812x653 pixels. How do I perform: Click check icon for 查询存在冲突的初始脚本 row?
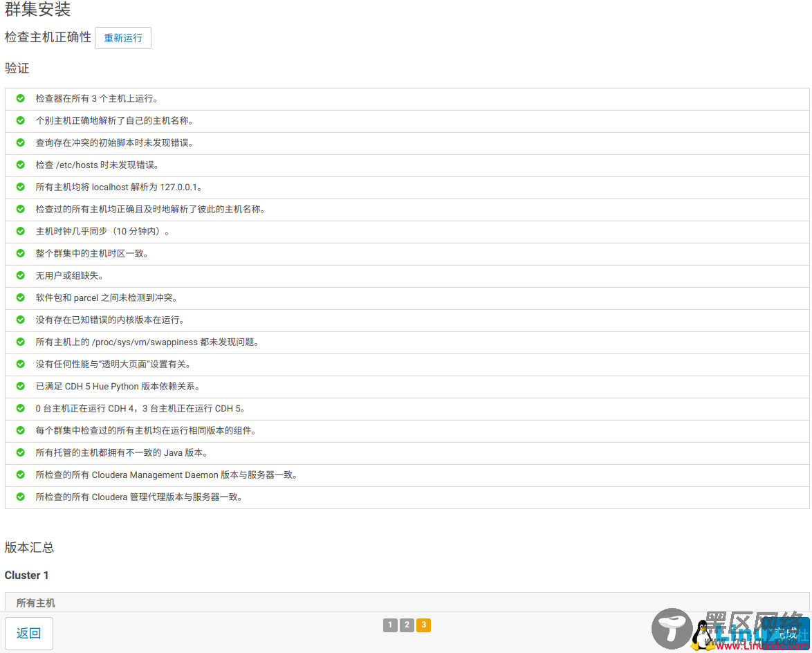coord(20,142)
